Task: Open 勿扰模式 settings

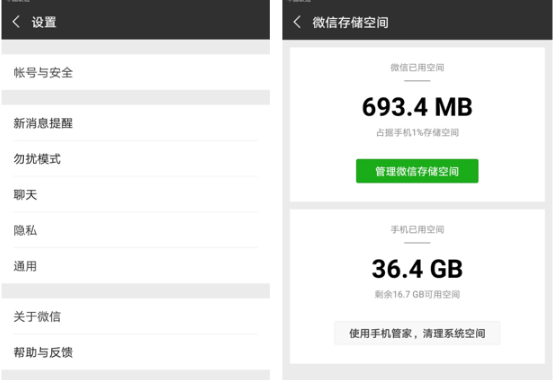Action: point(136,159)
